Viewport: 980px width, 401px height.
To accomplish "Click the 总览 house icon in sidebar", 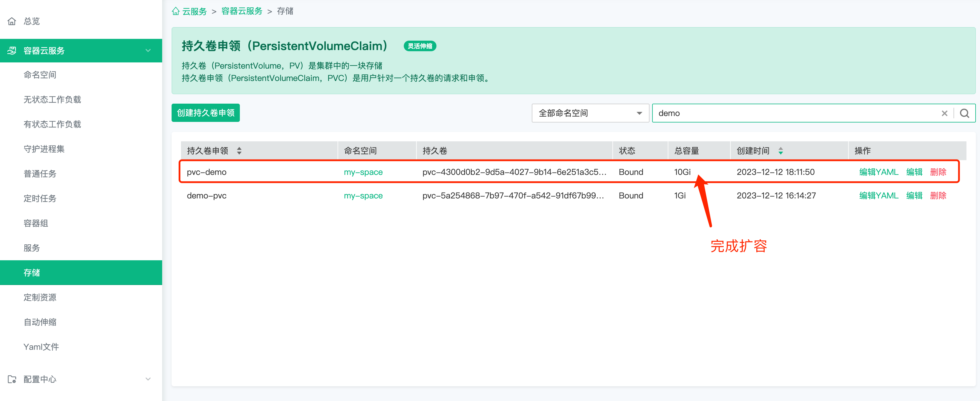I will pyautogui.click(x=12, y=21).
